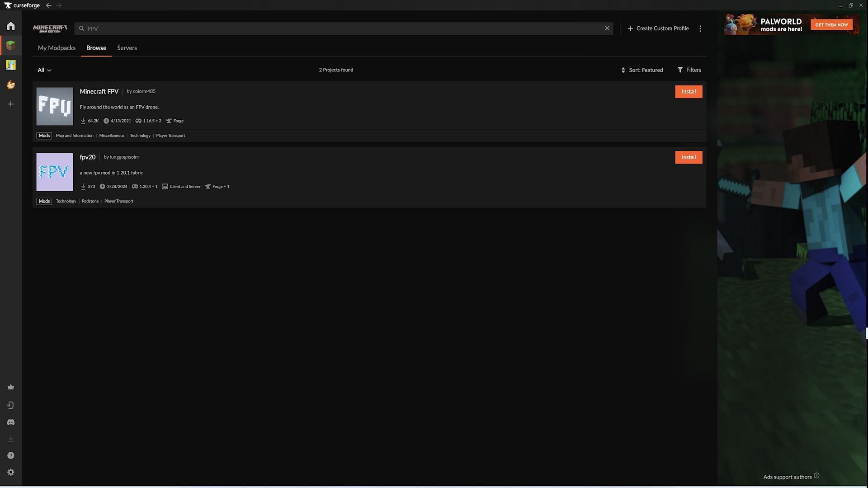Switch to the Servers tab
This screenshot has width=868, height=488.
[127, 48]
